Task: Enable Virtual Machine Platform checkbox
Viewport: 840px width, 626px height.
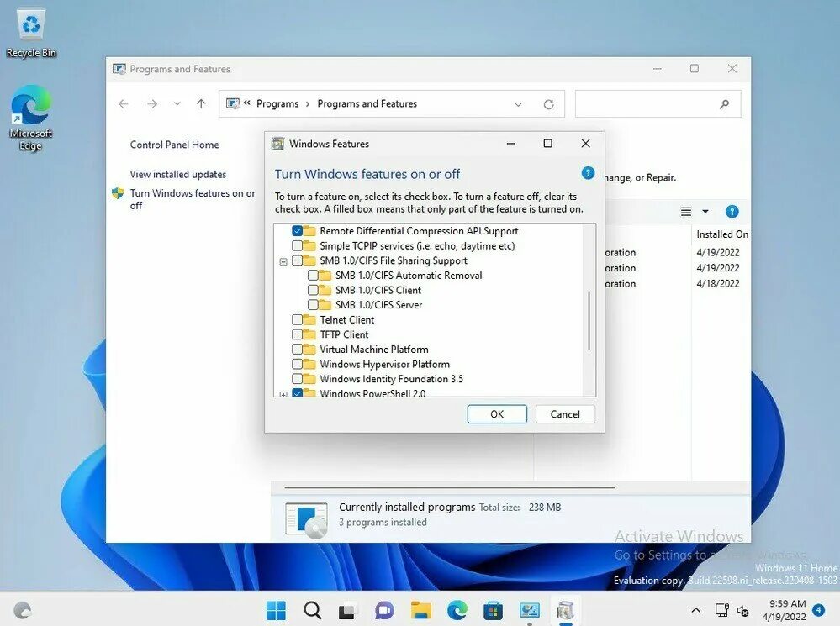Action: point(298,350)
